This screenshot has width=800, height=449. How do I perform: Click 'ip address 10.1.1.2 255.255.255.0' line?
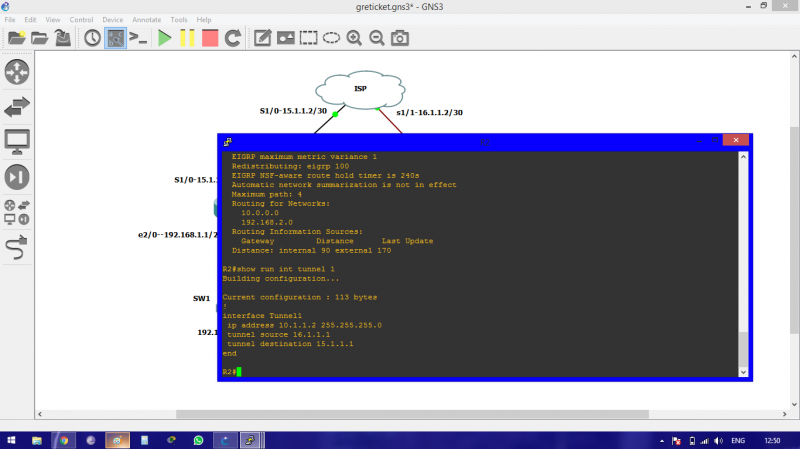coord(304,326)
